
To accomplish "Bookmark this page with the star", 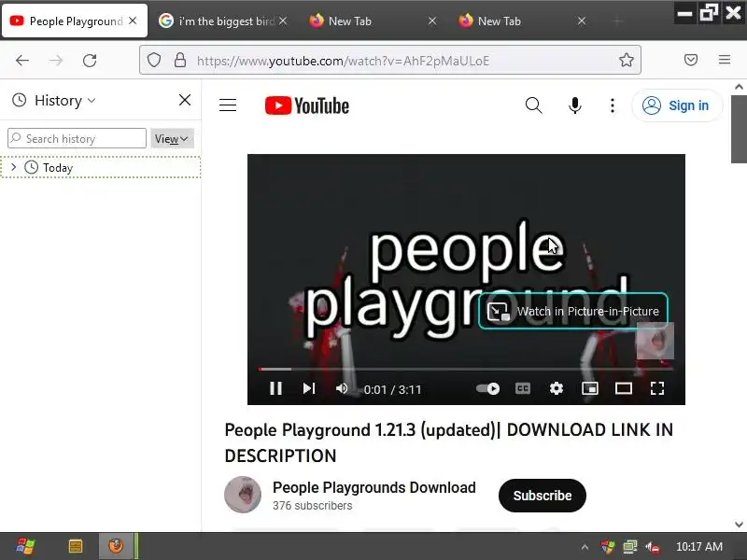I will click(626, 60).
